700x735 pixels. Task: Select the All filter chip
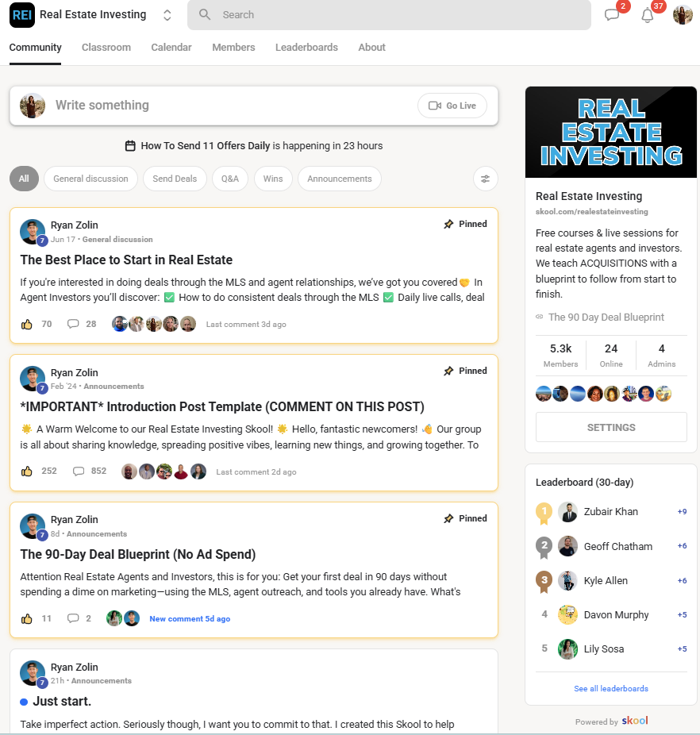click(24, 179)
